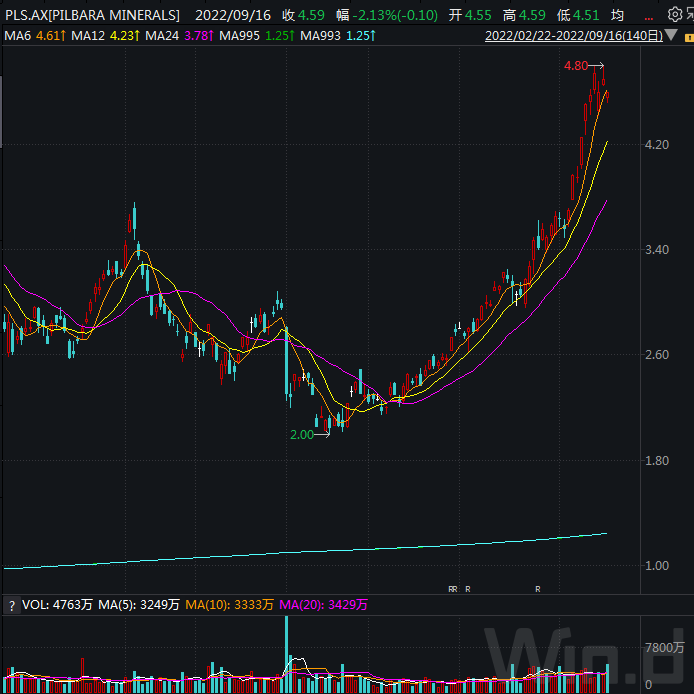Select the MA993 1.25 indicator label
The height and width of the screenshot is (694, 694).
(338, 35)
